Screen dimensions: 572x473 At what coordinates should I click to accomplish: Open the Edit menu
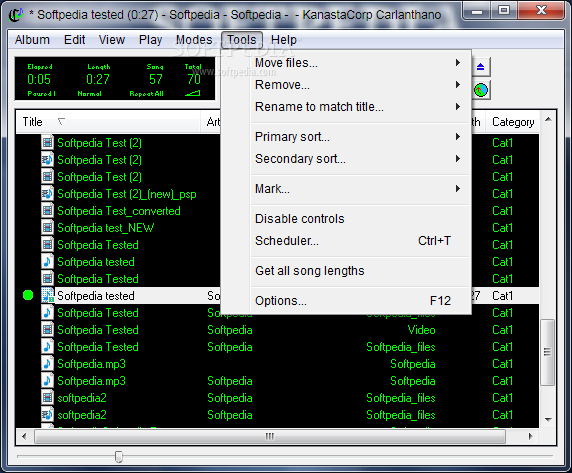pos(74,40)
